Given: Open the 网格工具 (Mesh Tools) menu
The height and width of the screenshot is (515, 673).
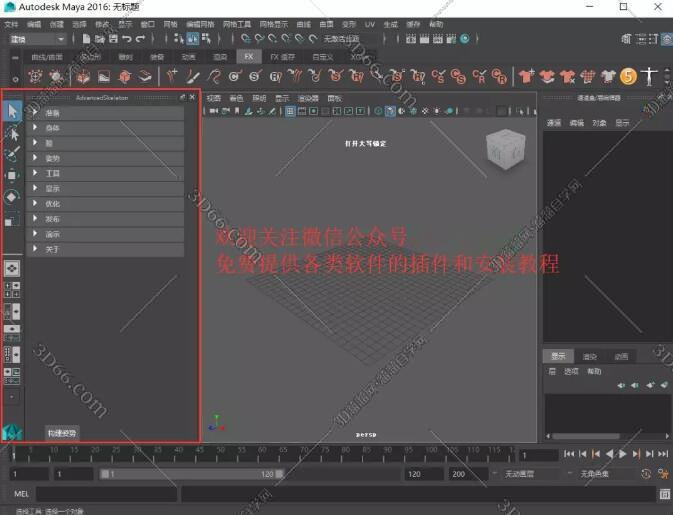Looking at the screenshot, I should click(237, 24).
